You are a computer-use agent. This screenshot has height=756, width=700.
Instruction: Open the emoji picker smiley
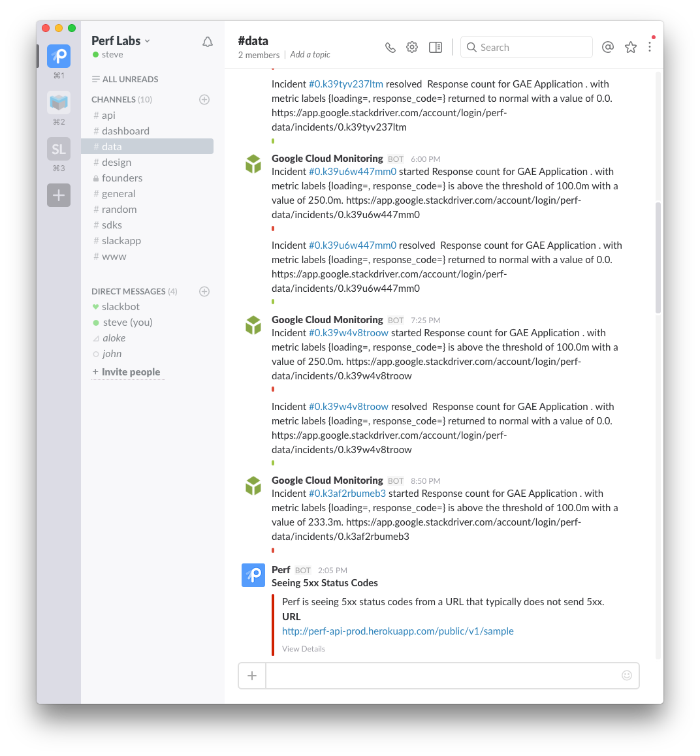pos(627,676)
